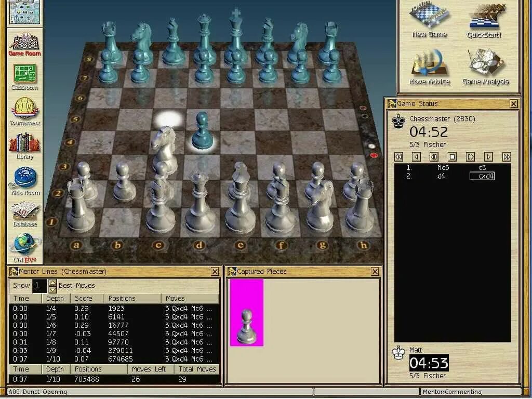Jump to the end of the game moves

click(507, 157)
